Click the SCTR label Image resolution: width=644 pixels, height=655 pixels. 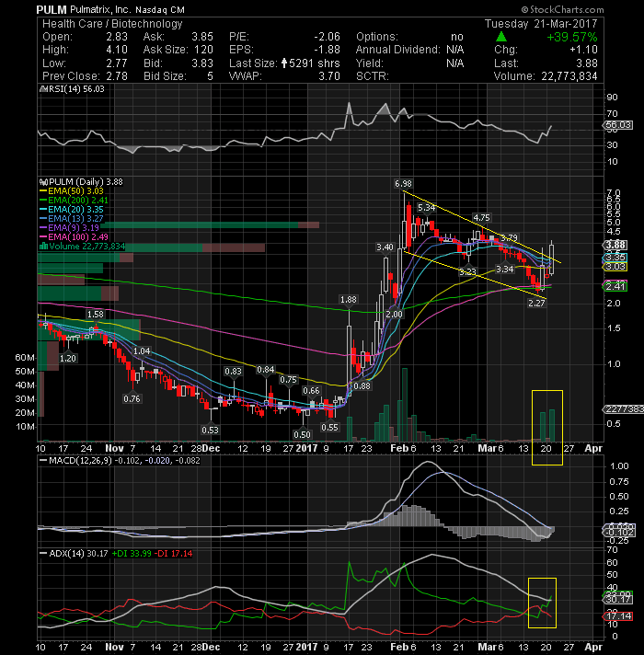coord(372,76)
